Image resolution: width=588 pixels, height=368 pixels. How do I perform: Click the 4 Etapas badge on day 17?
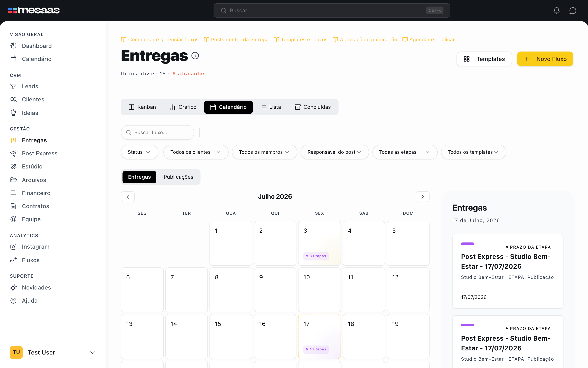tap(316, 349)
